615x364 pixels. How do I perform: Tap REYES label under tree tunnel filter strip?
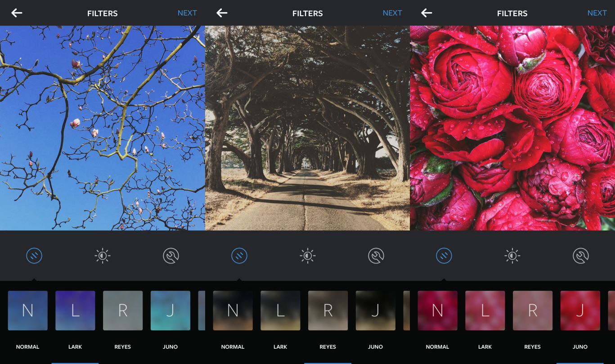(x=328, y=347)
